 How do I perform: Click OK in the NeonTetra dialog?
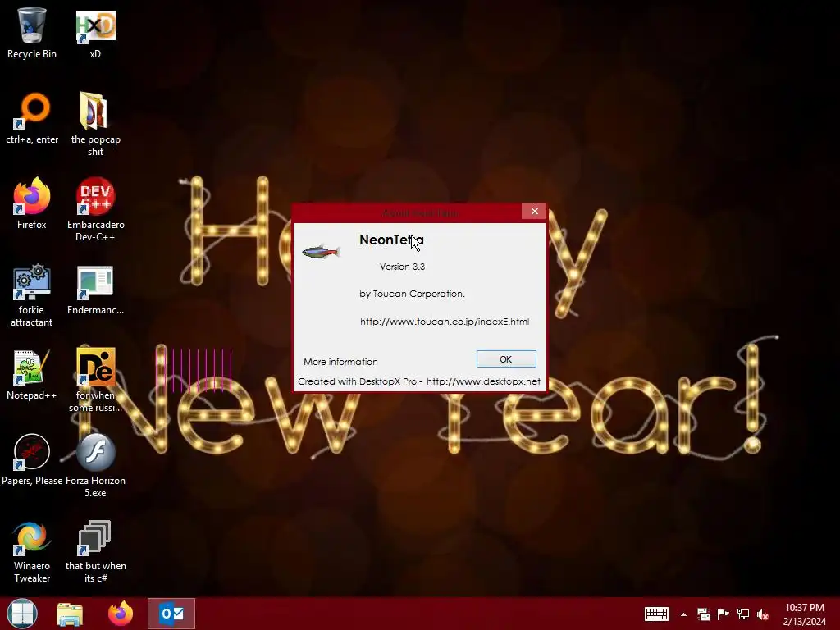[x=506, y=359]
